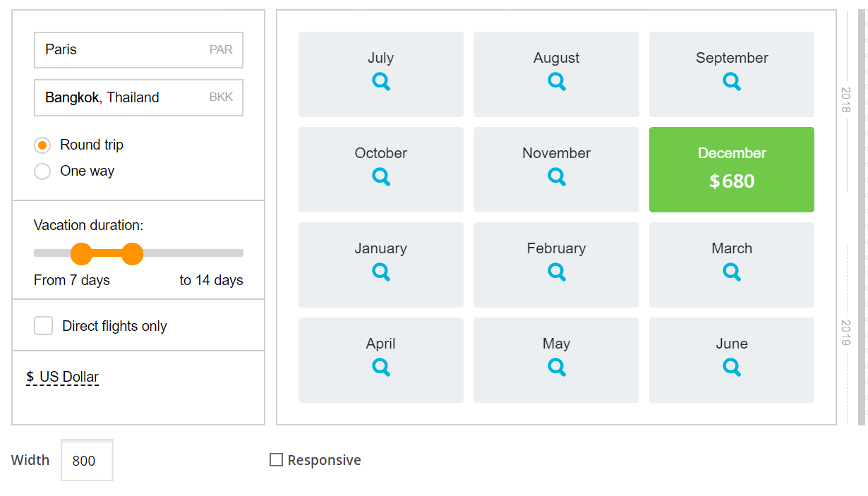Click the "to 14 days" text
Screen dimensions: 868x496
211,280
